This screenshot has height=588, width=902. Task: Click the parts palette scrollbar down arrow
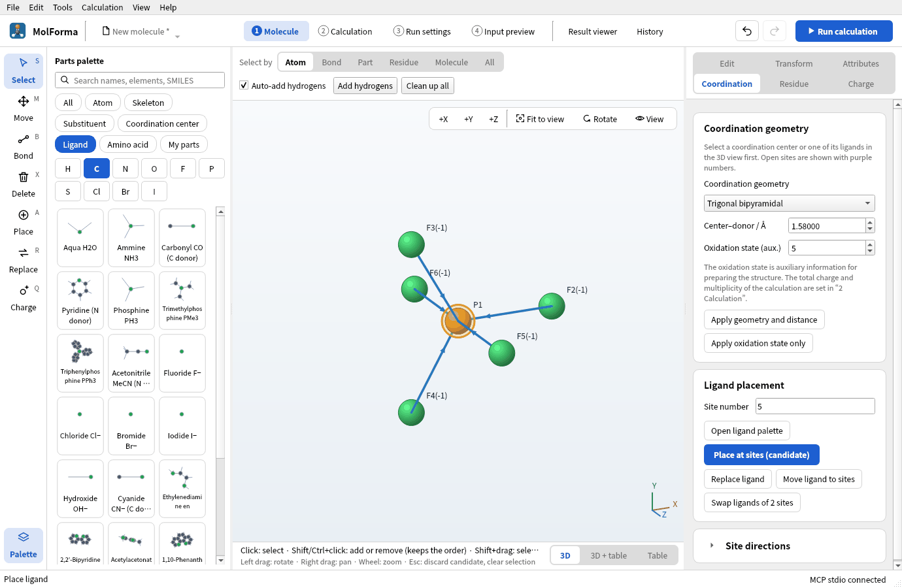(220, 560)
